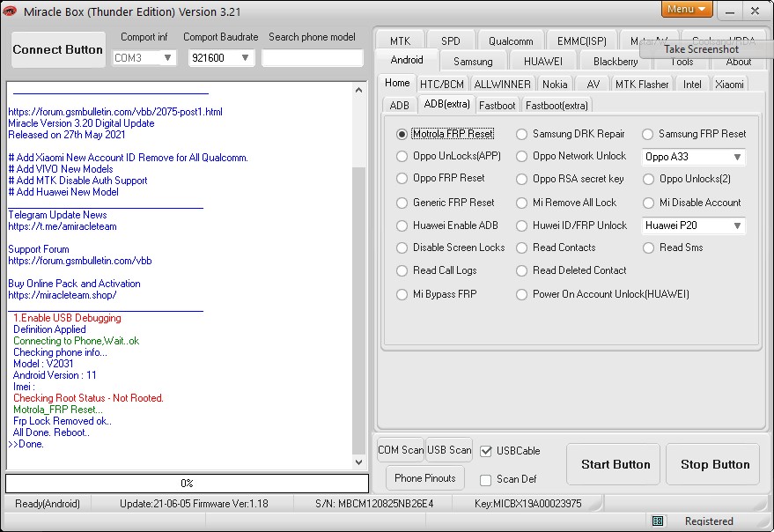Select Oppo Unlocks(2) radio button

pyautogui.click(x=647, y=179)
